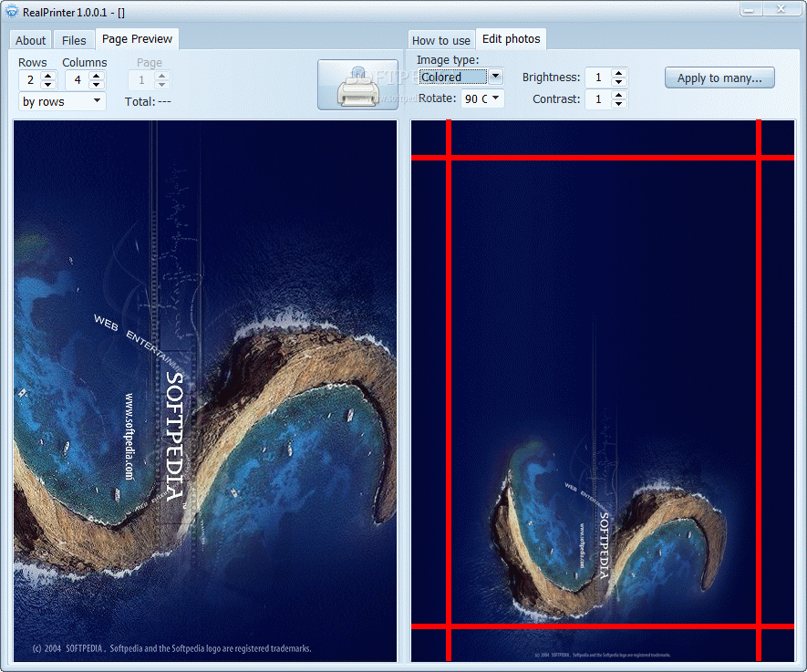Open the Files tab

click(x=74, y=40)
